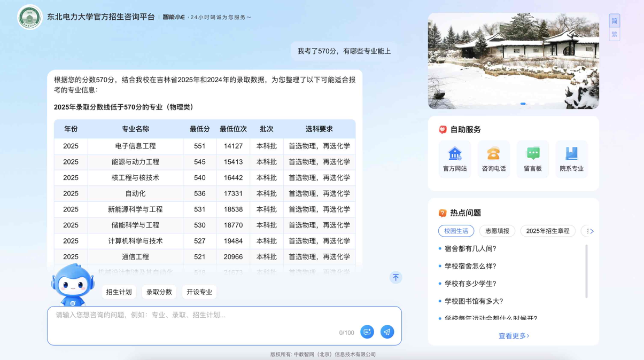
Task: Expand hot questions via 查看更多
Action: tap(514, 335)
